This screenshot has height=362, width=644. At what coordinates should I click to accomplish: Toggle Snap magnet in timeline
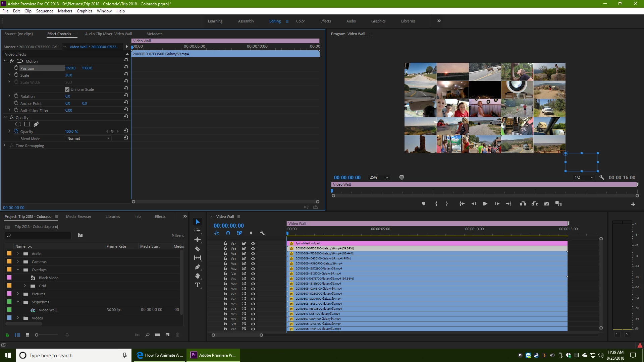tap(228, 233)
